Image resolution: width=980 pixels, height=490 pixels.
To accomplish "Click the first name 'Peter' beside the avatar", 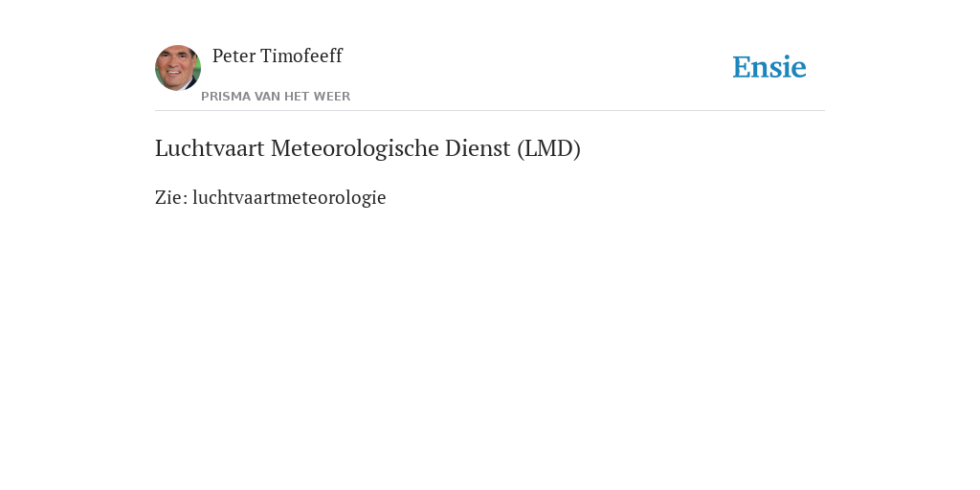I will coord(234,56).
